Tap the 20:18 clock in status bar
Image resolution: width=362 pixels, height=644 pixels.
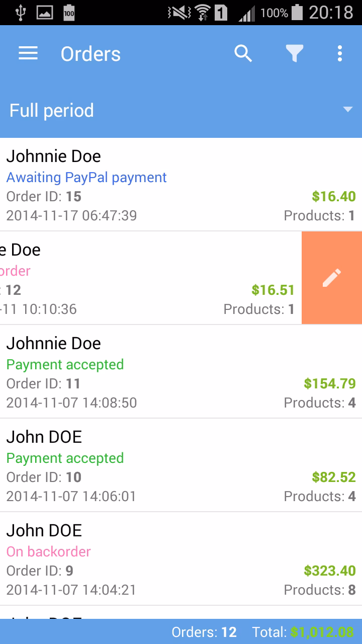point(331,13)
